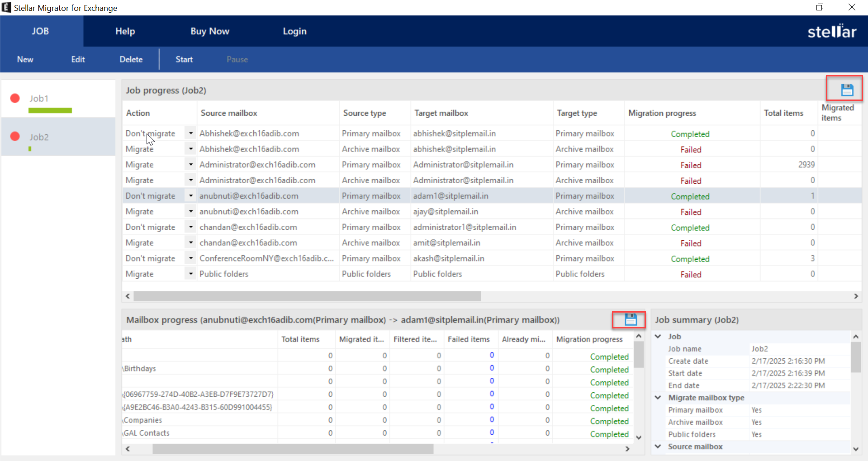Click failed items value in Birthdays row
The width and height of the screenshot is (868, 461).
tap(492, 368)
